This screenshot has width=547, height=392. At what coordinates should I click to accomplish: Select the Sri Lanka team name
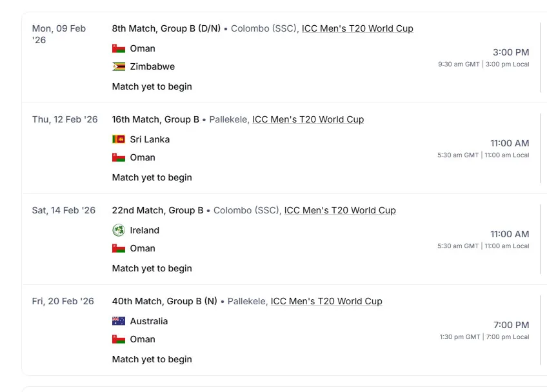click(150, 139)
